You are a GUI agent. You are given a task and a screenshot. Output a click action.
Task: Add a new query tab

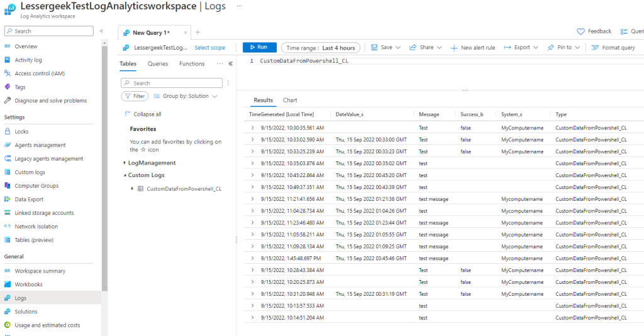197,32
